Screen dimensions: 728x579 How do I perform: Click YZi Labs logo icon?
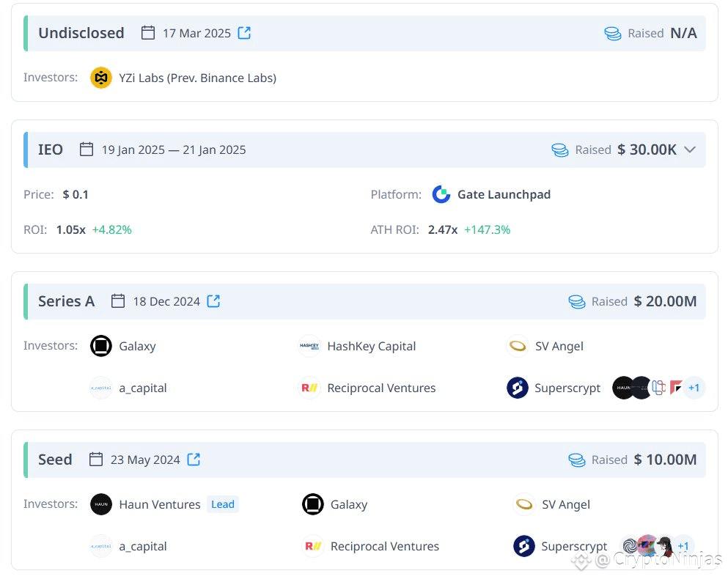click(101, 78)
